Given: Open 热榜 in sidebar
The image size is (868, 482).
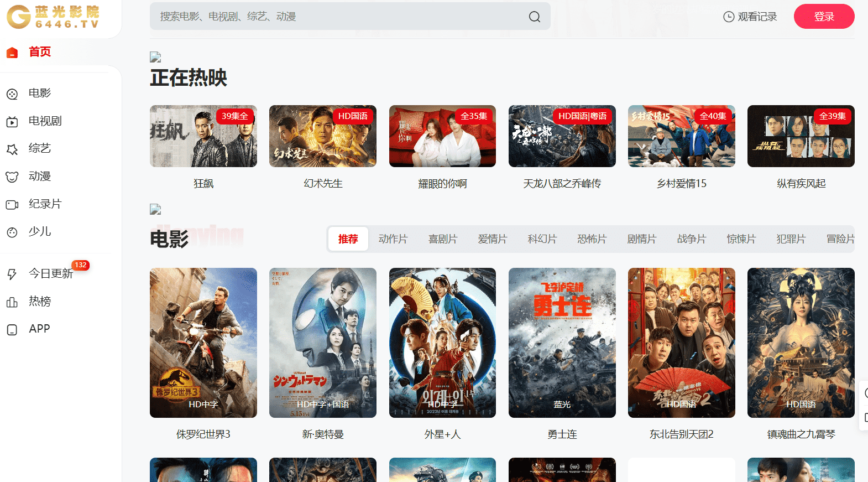Looking at the screenshot, I should [40, 301].
